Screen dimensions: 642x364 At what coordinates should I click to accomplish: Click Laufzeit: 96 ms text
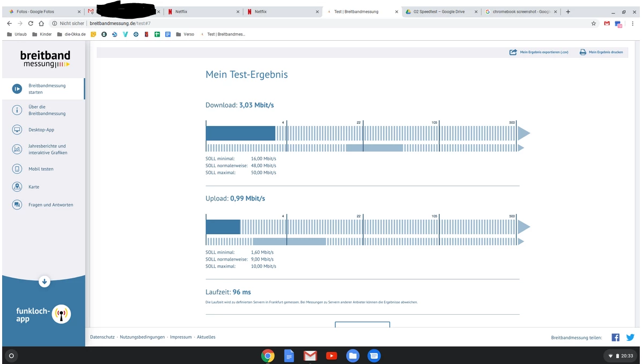point(228,292)
